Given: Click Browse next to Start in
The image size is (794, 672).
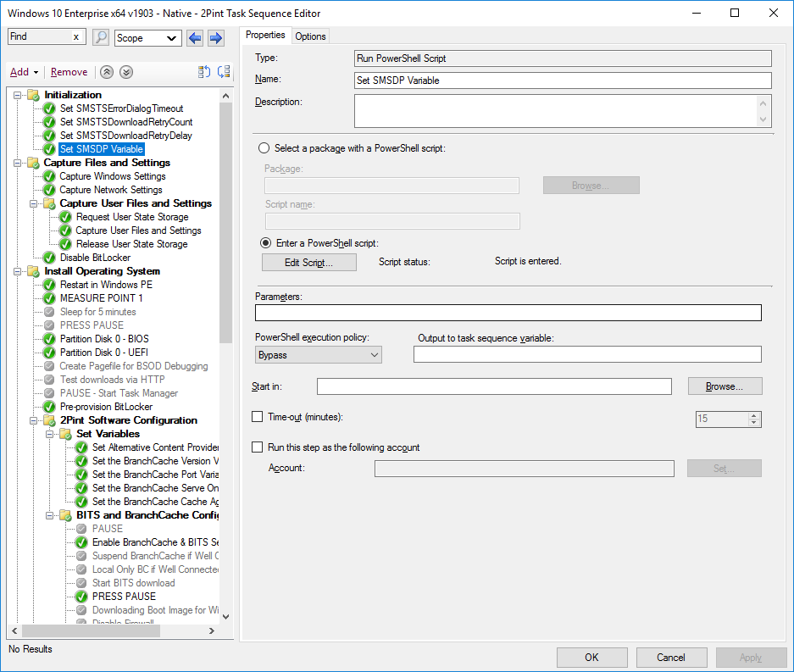Looking at the screenshot, I should click(725, 386).
